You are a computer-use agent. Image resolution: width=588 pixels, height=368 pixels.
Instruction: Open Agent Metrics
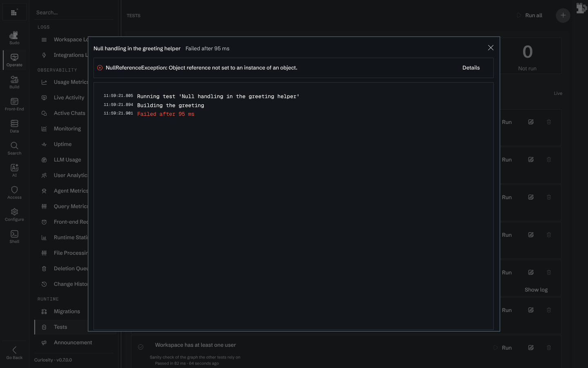click(65, 191)
